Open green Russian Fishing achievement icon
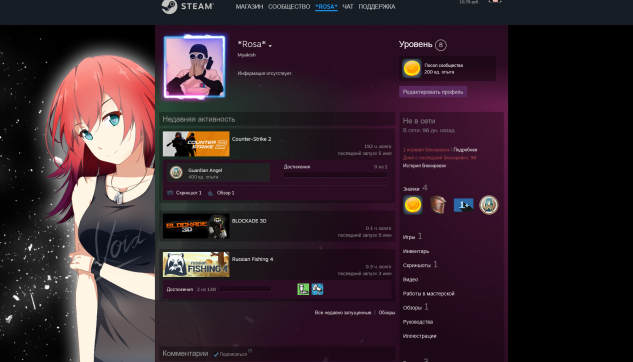633x362 pixels. point(303,289)
